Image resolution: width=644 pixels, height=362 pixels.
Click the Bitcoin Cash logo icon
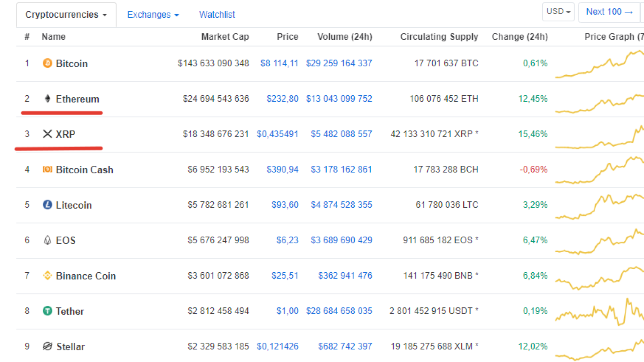point(47,169)
